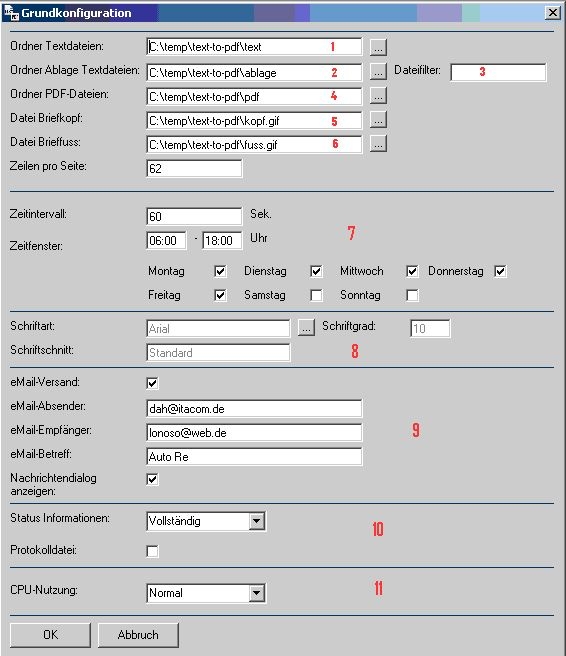The height and width of the screenshot is (656, 566).
Task: Click the eMail-Betreff text field
Action: [254, 456]
